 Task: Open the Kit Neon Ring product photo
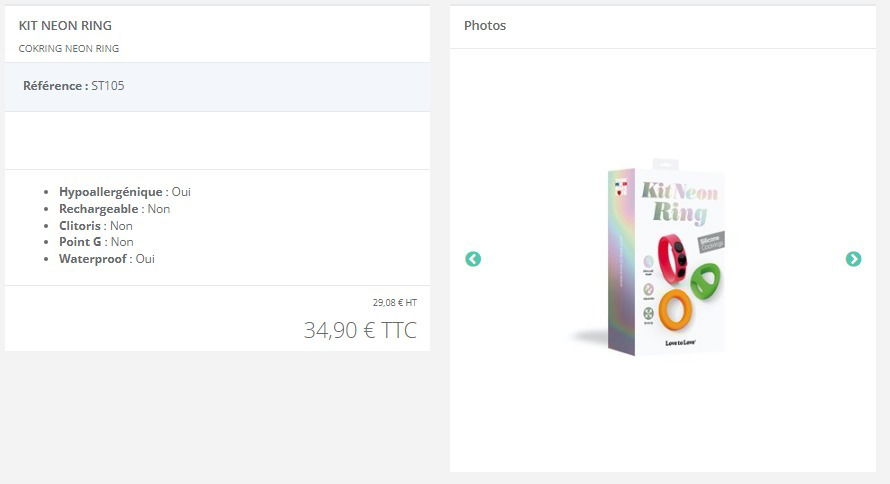[x=652, y=258]
